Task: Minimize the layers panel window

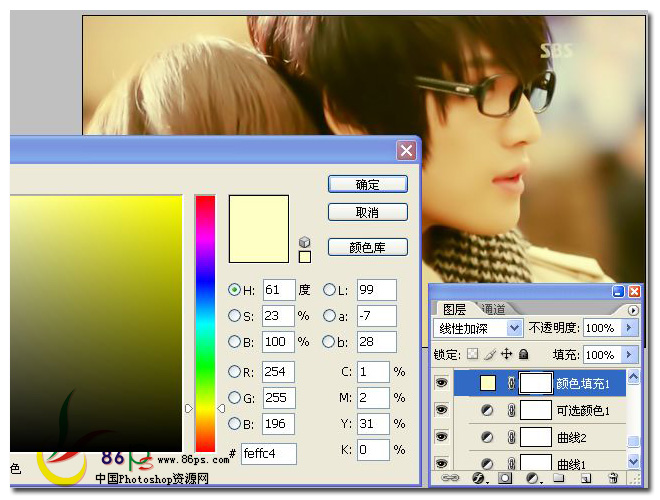Action: tap(618, 291)
